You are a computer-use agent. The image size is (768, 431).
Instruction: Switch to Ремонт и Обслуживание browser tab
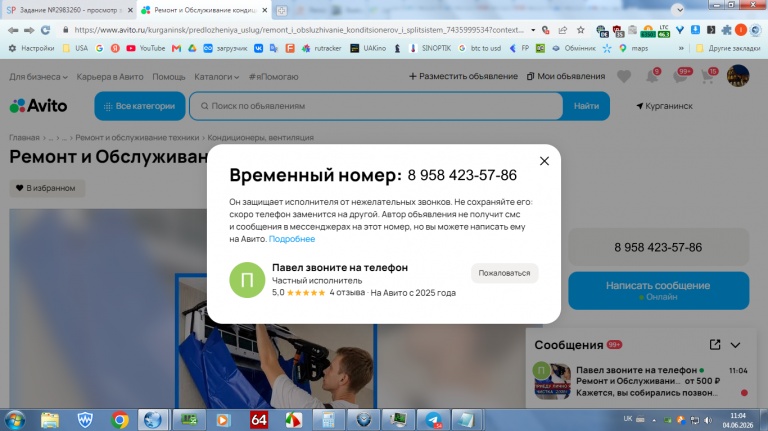205,10
